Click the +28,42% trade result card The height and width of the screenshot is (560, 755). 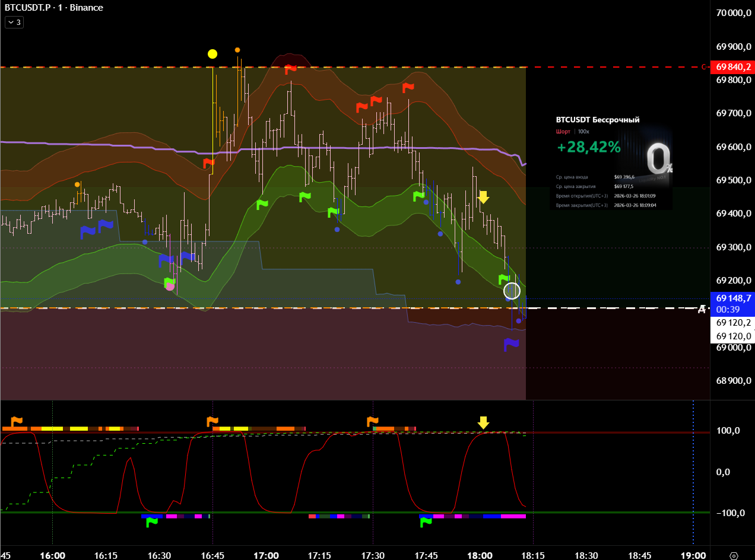point(611,160)
